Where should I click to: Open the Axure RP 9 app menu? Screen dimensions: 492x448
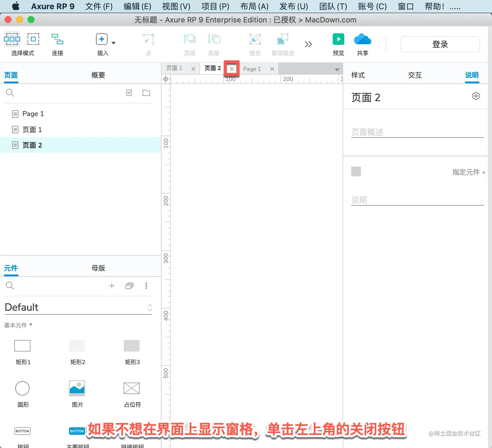tap(53, 7)
